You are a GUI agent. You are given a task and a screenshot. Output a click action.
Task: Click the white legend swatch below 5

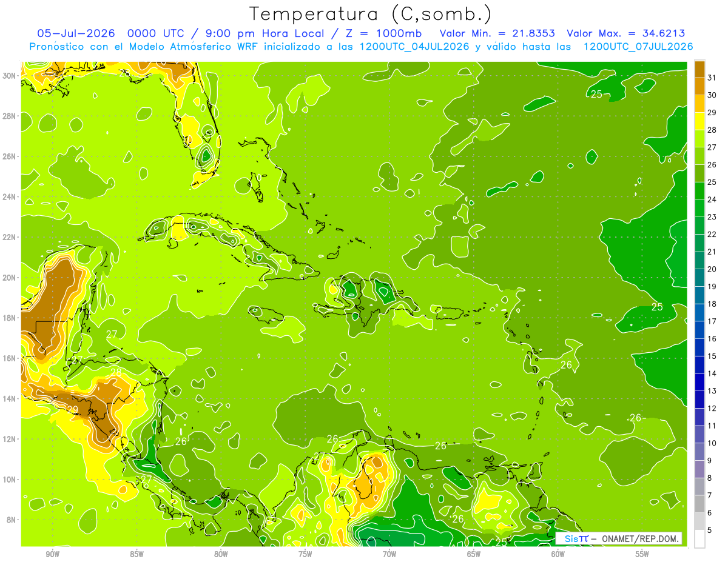699,539
